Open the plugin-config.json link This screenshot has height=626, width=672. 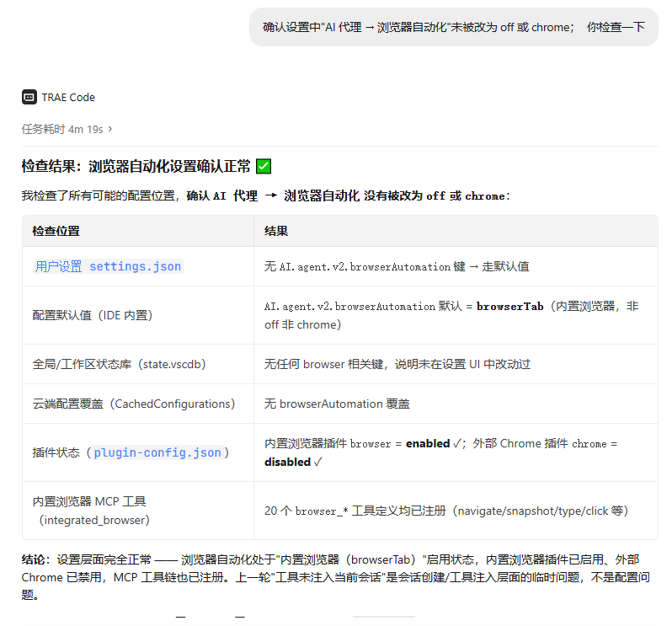pyautogui.click(x=157, y=452)
